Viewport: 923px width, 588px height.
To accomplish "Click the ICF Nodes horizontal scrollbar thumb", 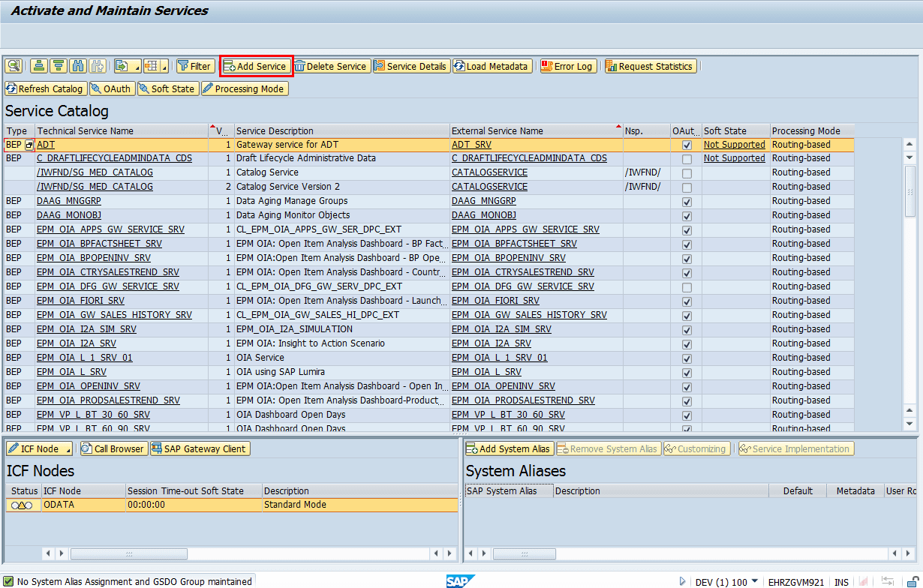I will pos(128,553).
